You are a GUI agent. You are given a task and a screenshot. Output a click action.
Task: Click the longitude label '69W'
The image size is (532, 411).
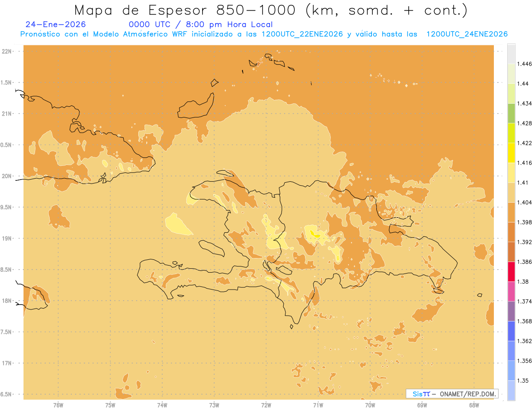click(x=422, y=405)
